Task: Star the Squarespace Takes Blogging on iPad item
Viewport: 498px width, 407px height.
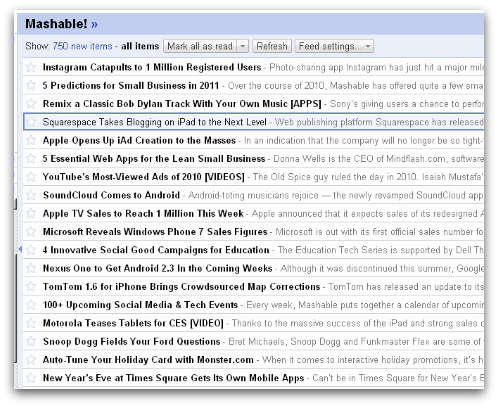Action: click(x=31, y=122)
